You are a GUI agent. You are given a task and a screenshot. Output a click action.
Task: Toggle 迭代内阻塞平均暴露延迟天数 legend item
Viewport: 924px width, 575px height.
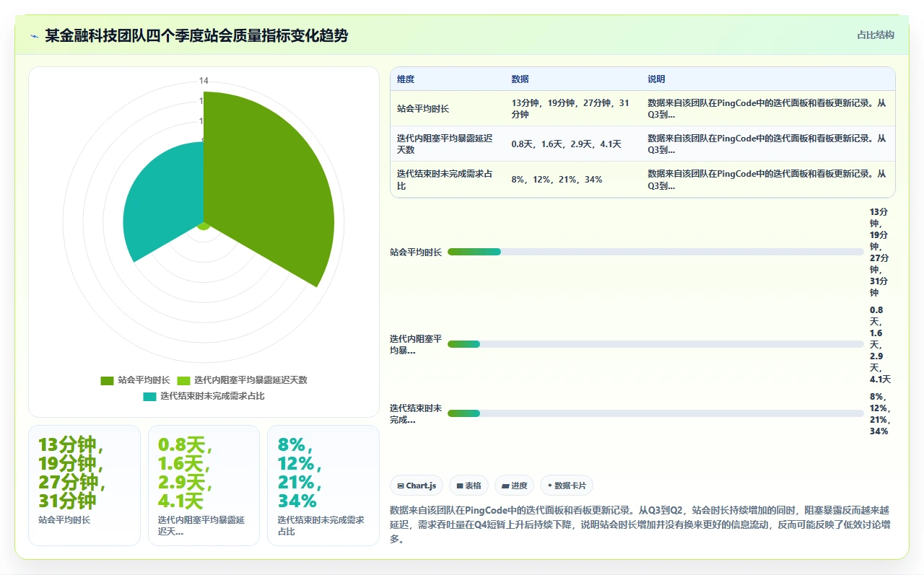242,380
